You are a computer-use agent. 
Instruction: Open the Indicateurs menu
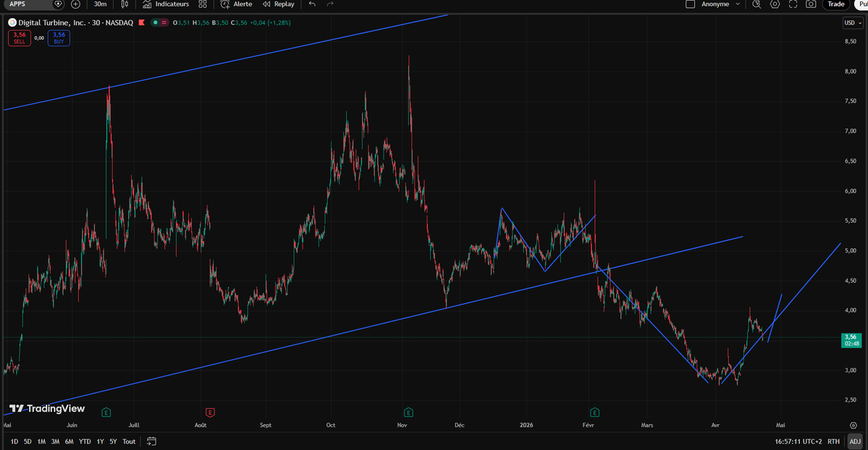tap(166, 4)
